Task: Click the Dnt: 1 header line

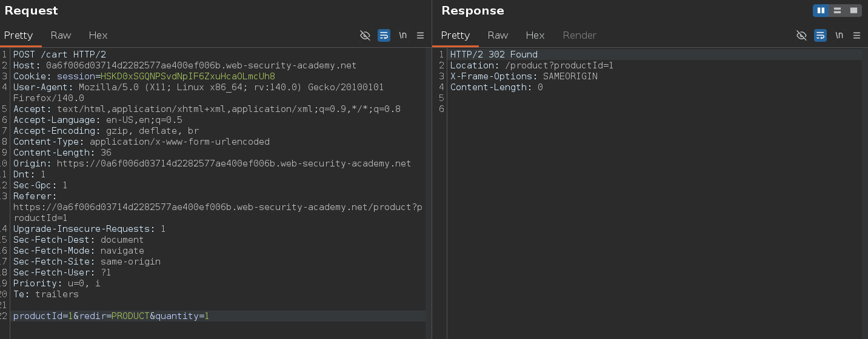Action: pyautogui.click(x=30, y=174)
